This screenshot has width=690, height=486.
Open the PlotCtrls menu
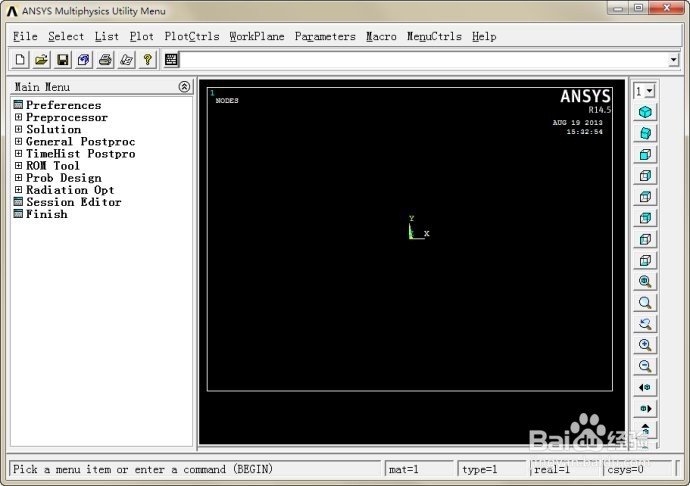point(192,37)
